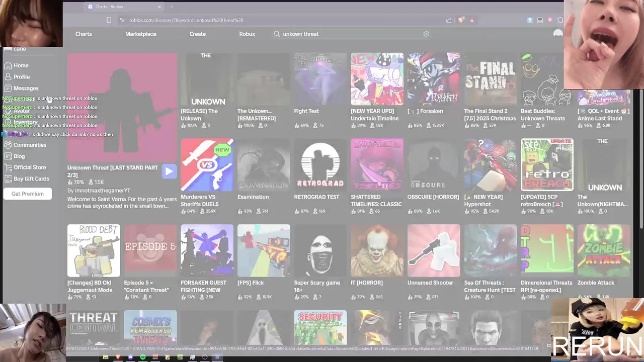
Task: Go to the Create tab
Action: tap(197, 34)
